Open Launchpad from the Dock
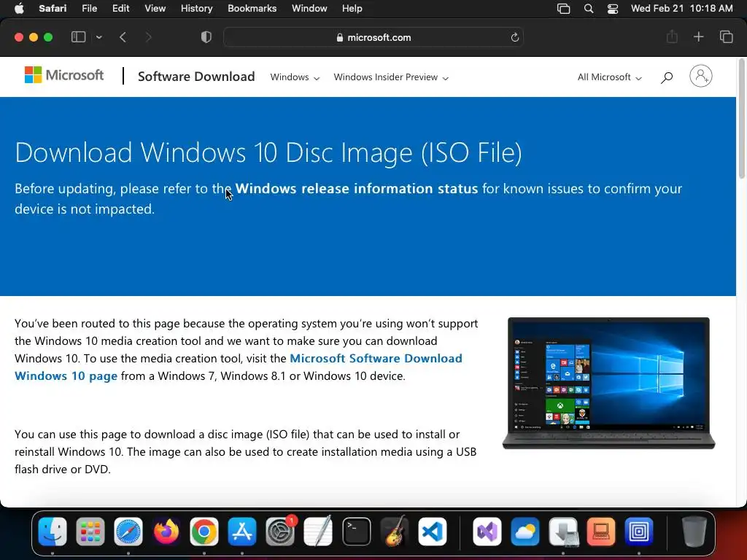747x560 pixels. point(90,532)
